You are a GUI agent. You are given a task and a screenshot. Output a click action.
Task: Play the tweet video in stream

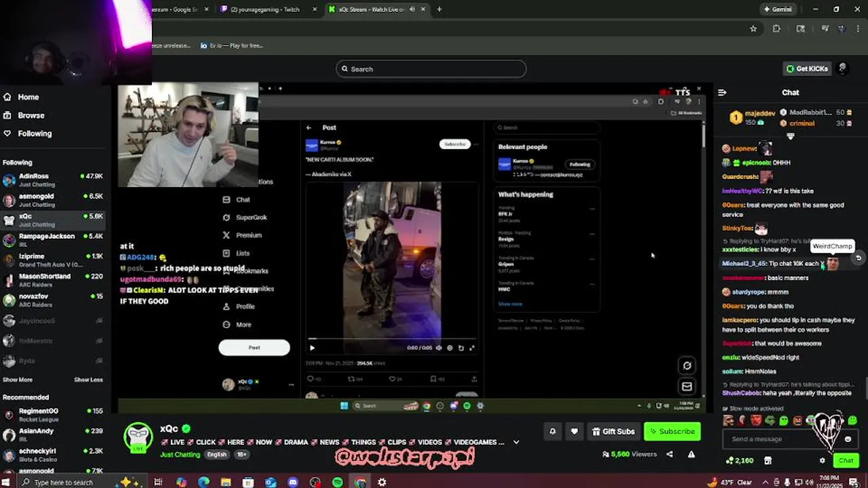click(312, 348)
